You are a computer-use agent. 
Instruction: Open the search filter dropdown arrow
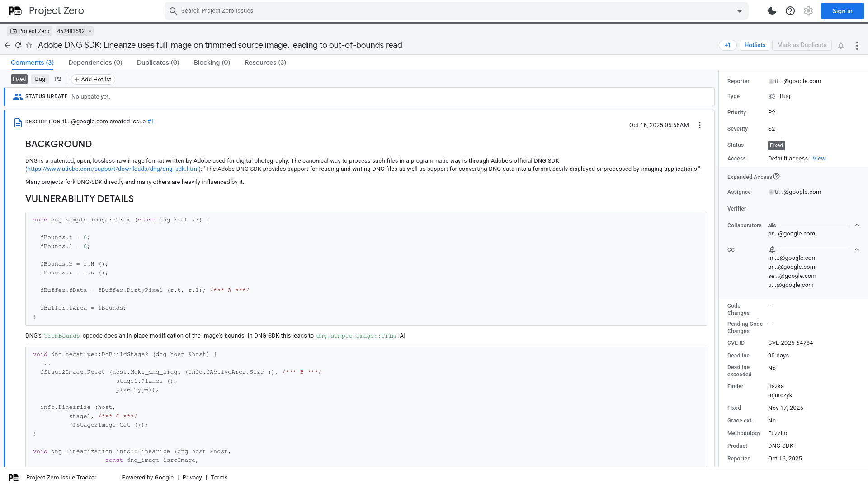[739, 10]
